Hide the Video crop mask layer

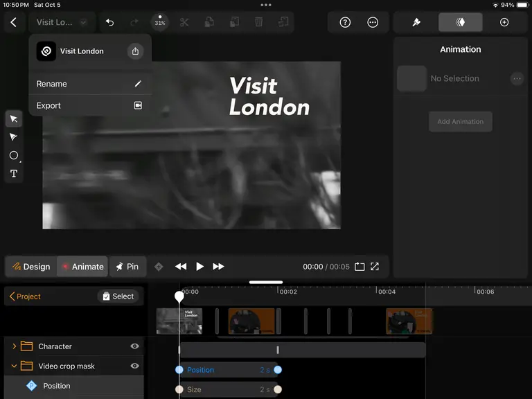tap(134, 366)
